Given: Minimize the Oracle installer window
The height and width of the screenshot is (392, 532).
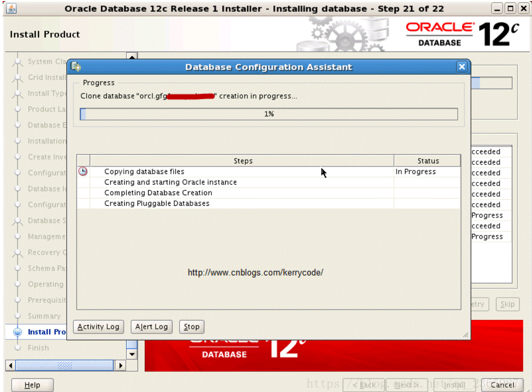Looking at the screenshot, I should (x=497, y=8).
